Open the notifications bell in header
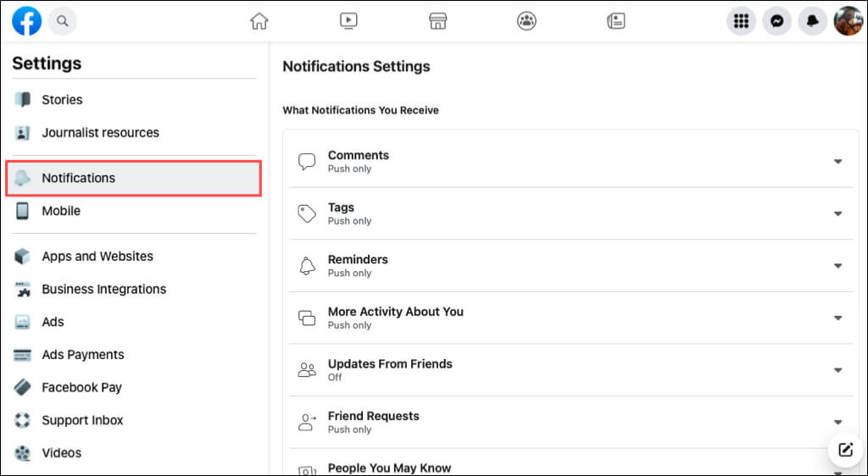868x476 pixels. coord(813,21)
